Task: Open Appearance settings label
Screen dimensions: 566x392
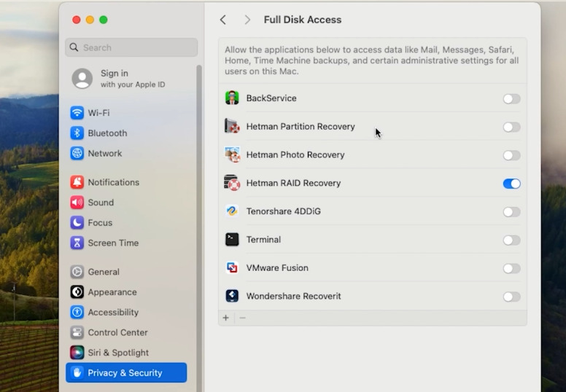Action: pyautogui.click(x=112, y=291)
